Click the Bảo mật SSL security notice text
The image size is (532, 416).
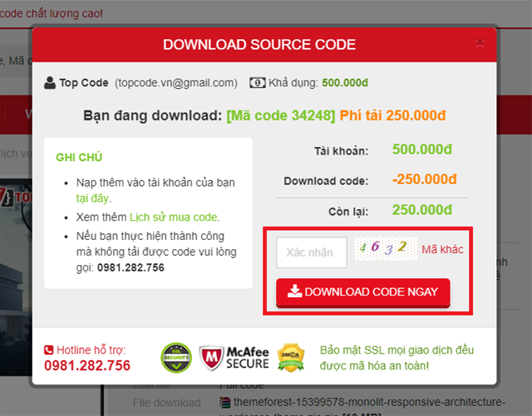397,358
